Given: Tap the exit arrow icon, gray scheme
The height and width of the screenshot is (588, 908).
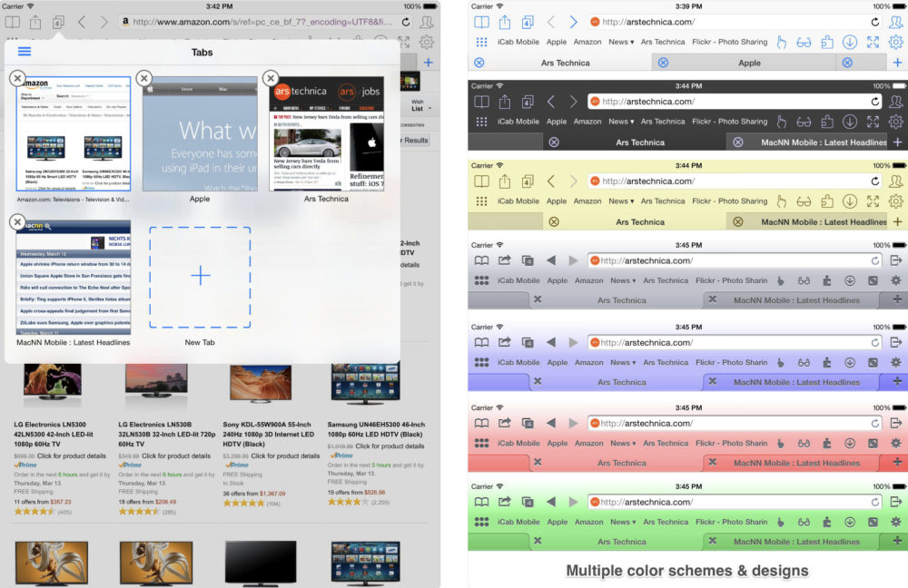Looking at the screenshot, I should [896, 260].
